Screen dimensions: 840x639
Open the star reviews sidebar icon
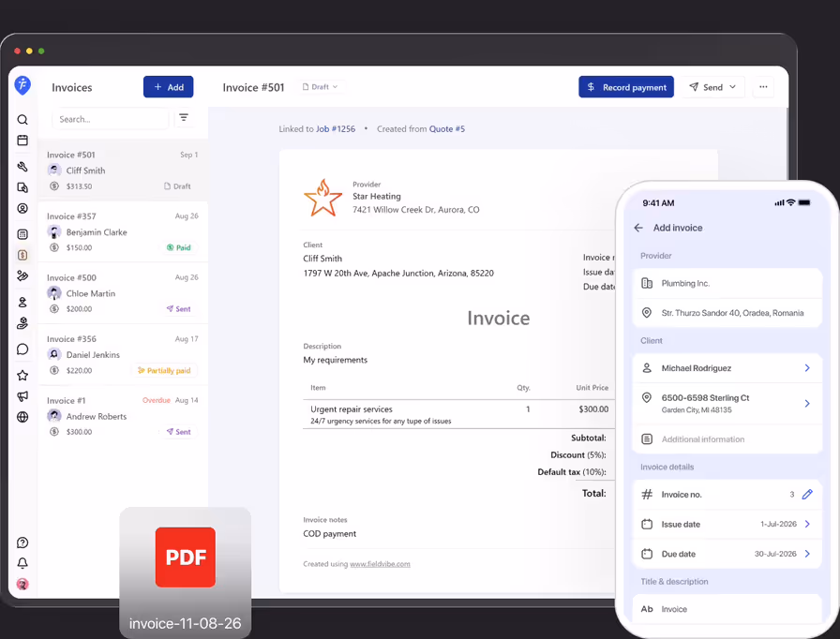pos(22,375)
